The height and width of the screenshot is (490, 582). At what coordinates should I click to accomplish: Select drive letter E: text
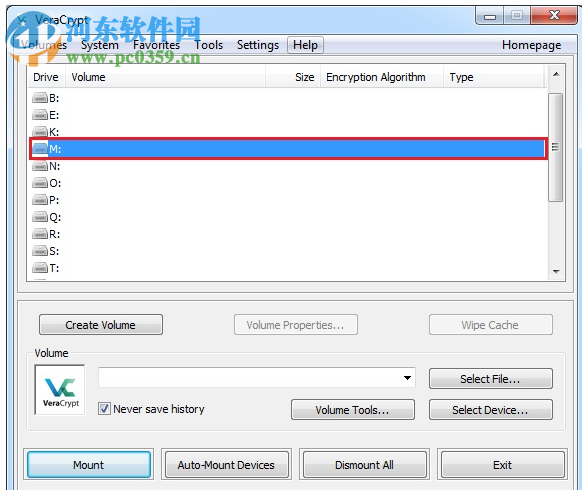tap(54, 115)
